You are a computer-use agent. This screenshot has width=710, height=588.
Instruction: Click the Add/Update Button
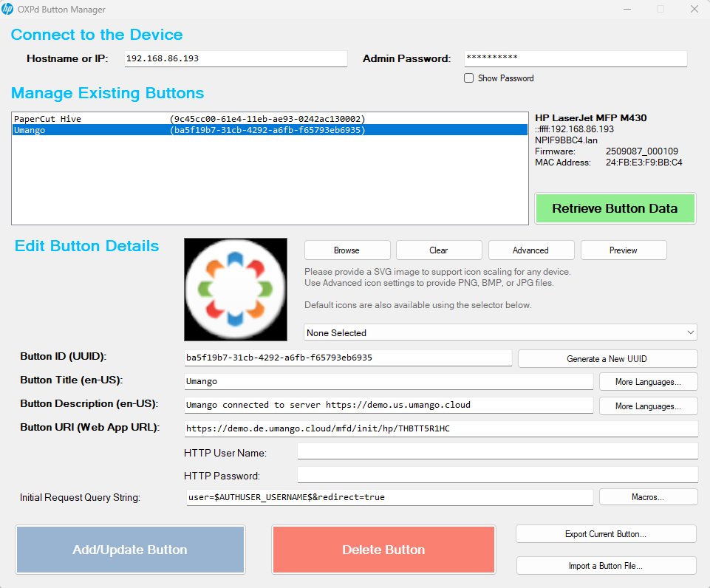[130, 550]
